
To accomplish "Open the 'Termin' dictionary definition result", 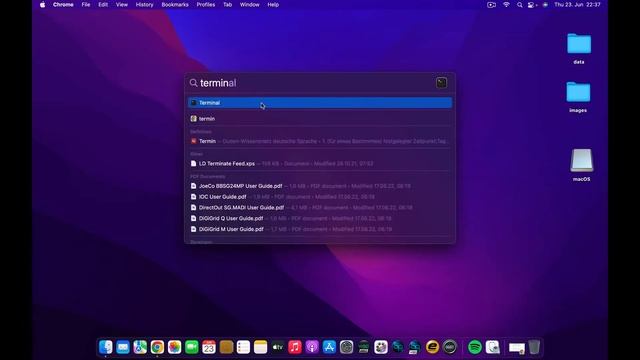I will 320,141.
